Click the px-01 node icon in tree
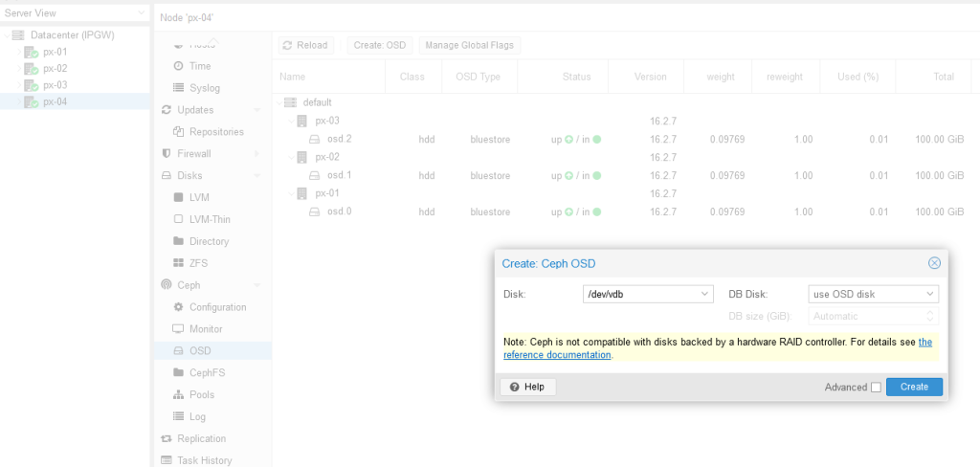 pyautogui.click(x=32, y=52)
